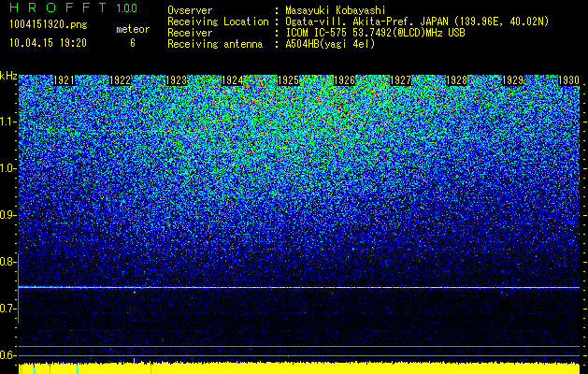
Task: Click the 1927 time marker
Action: (x=400, y=80)
